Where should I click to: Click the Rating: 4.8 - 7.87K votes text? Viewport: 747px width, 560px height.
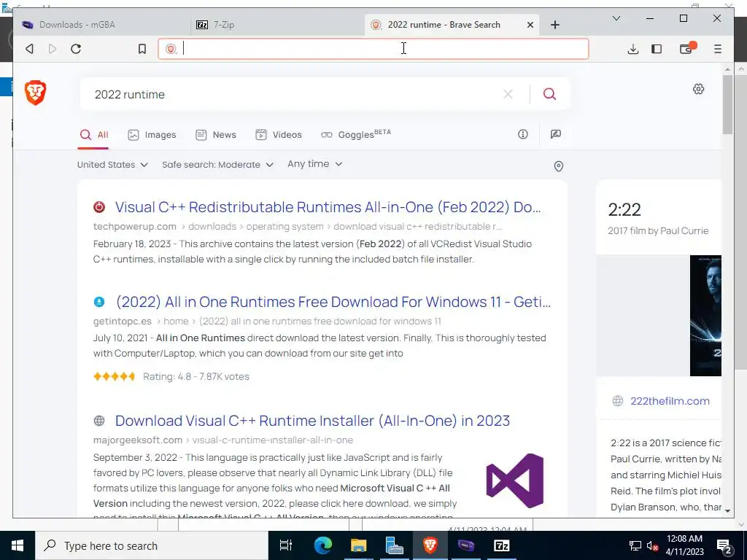coord(196,377)
